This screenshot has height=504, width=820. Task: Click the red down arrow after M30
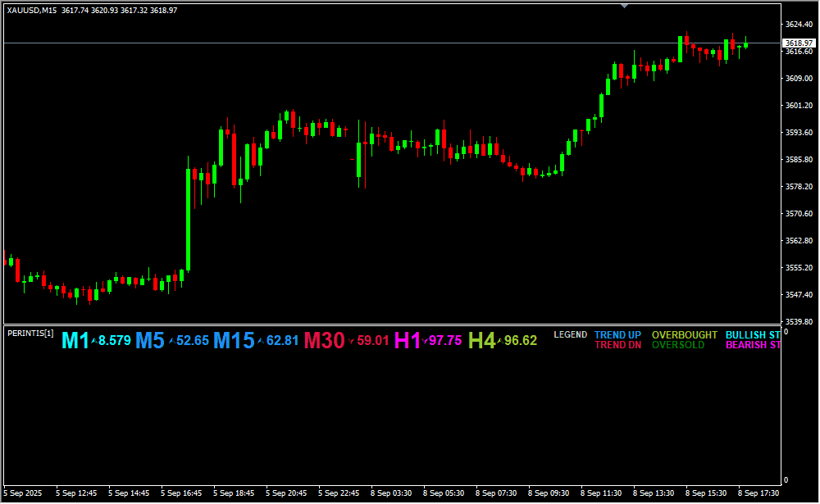(x=352, y=340)
